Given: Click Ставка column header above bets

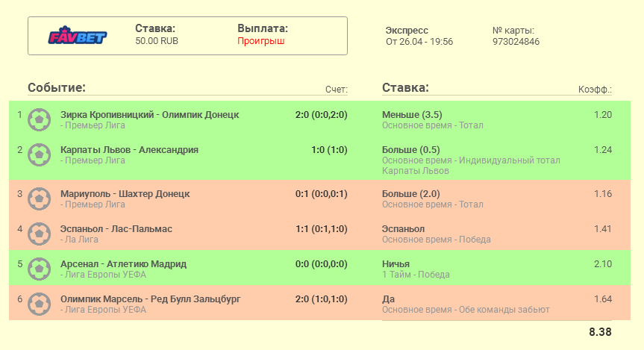Looking at the screenshot, I should click(405, 87).
